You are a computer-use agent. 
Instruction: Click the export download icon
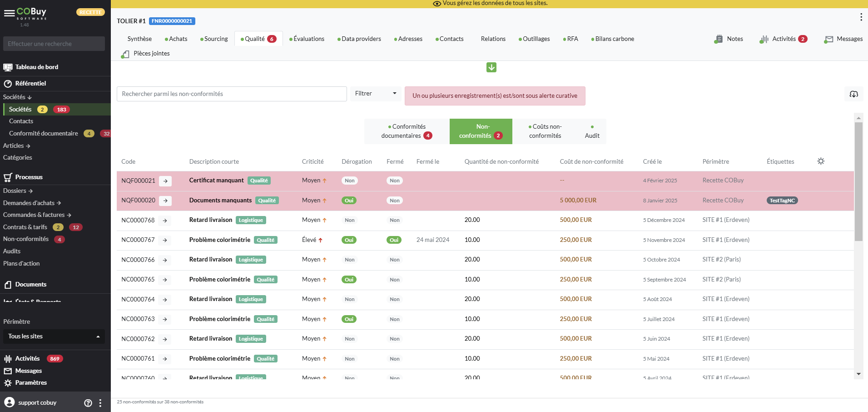pyautogui.click(x=854, y=94)
